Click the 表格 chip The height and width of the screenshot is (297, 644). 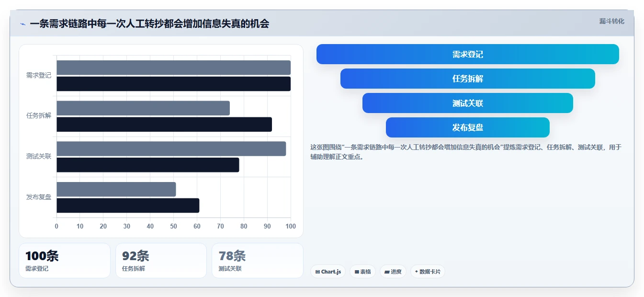[362, 272]
